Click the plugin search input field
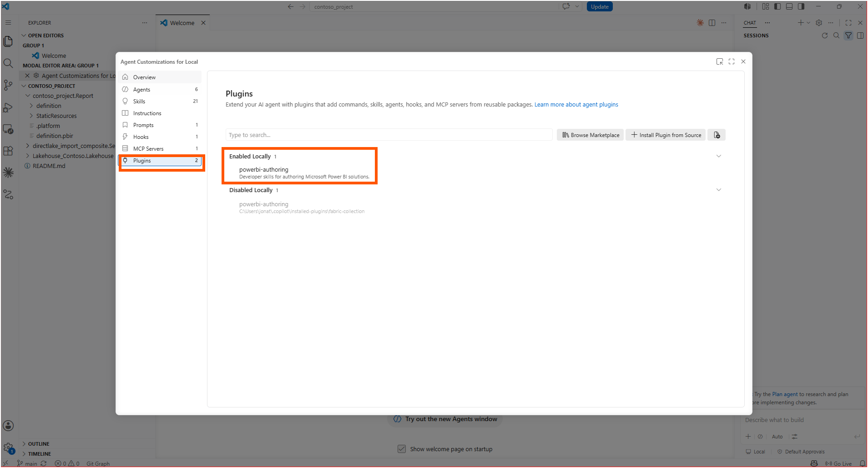 click(389, 135)
